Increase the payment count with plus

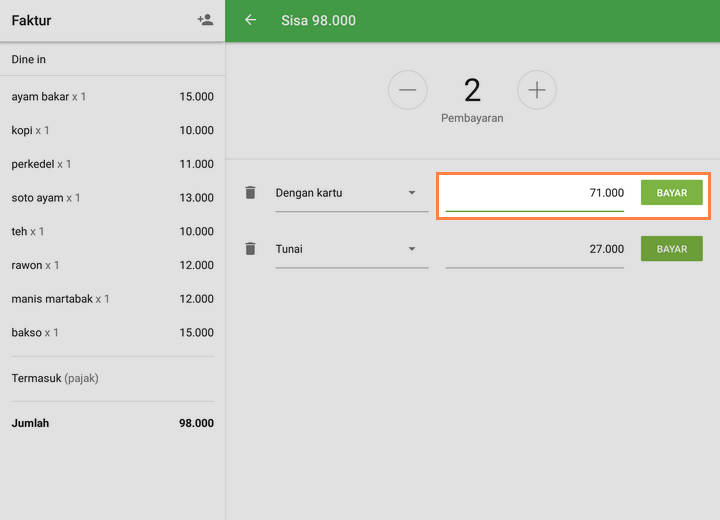pos(536,91)
